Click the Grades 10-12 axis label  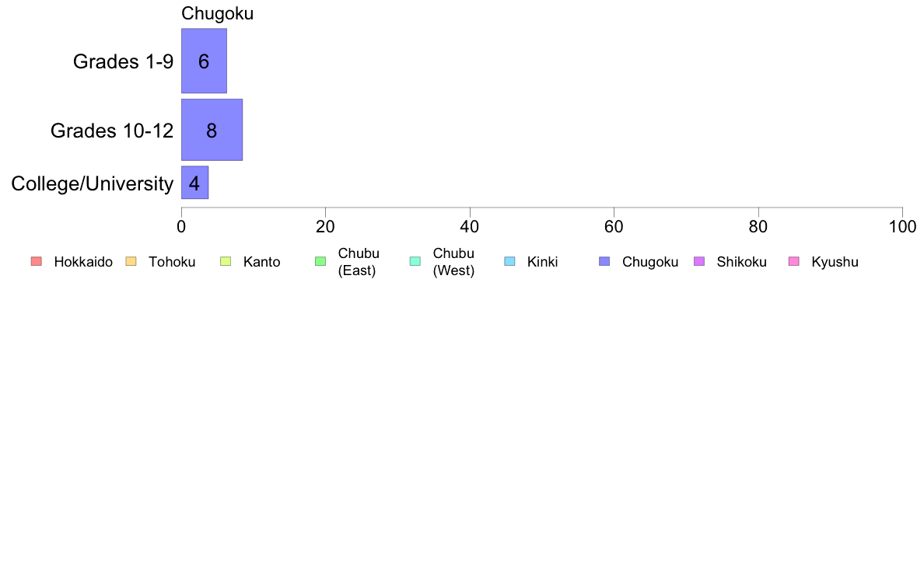click(112, 131)
